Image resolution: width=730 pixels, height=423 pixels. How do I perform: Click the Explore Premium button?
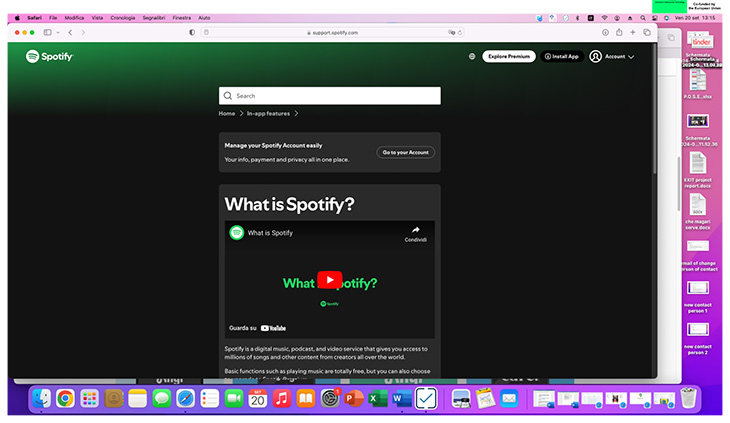click(509, 56)
